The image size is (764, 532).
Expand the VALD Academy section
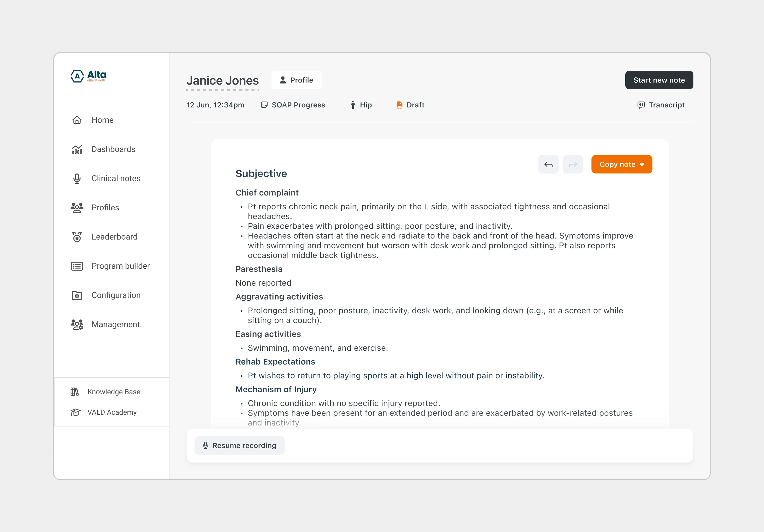[x=112, y=412]
